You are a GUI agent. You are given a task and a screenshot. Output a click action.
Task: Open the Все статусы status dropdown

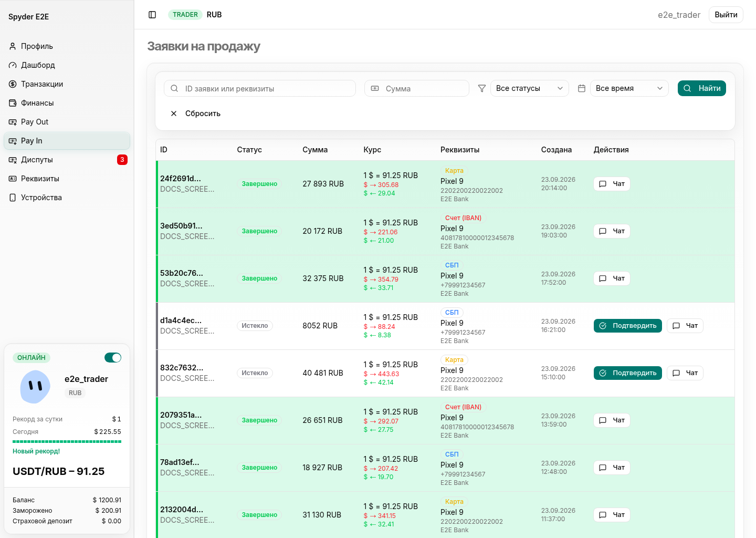click(x=529, y=88)
